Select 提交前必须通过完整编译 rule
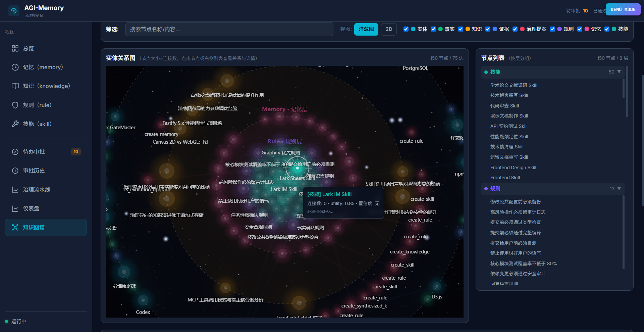 pyautogui.click(x=516, y=233)
